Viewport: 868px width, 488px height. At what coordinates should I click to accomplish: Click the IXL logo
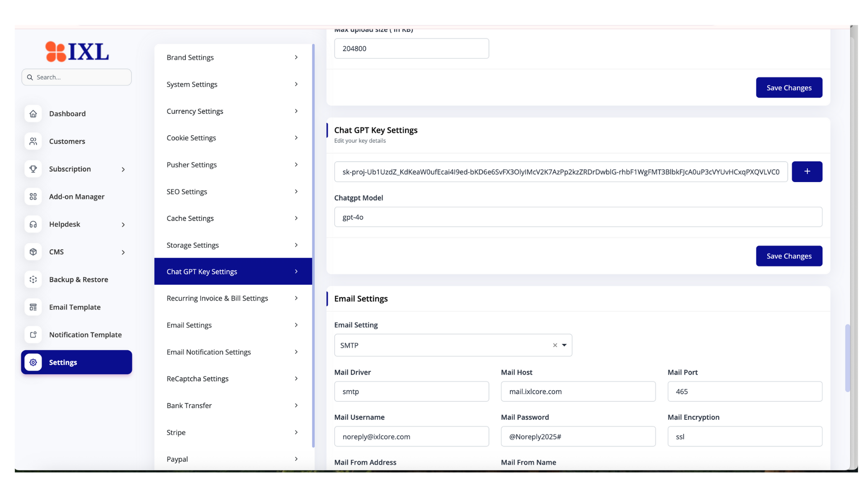(x=77, y=52)
